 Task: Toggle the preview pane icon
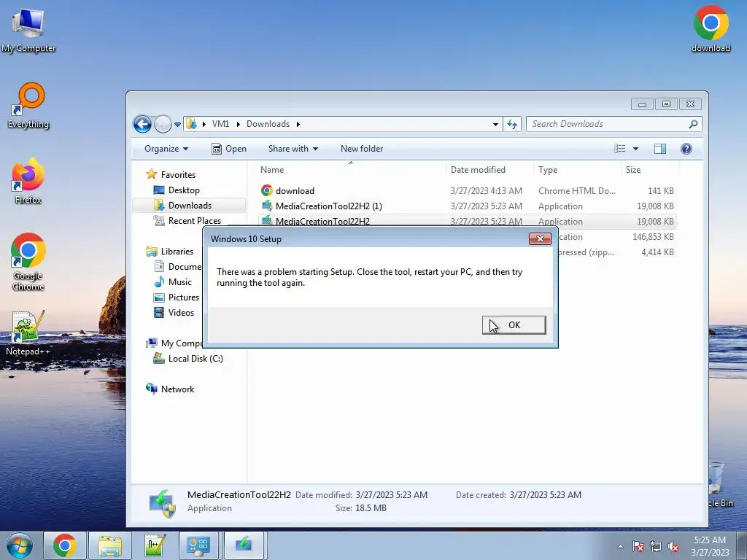659,149
